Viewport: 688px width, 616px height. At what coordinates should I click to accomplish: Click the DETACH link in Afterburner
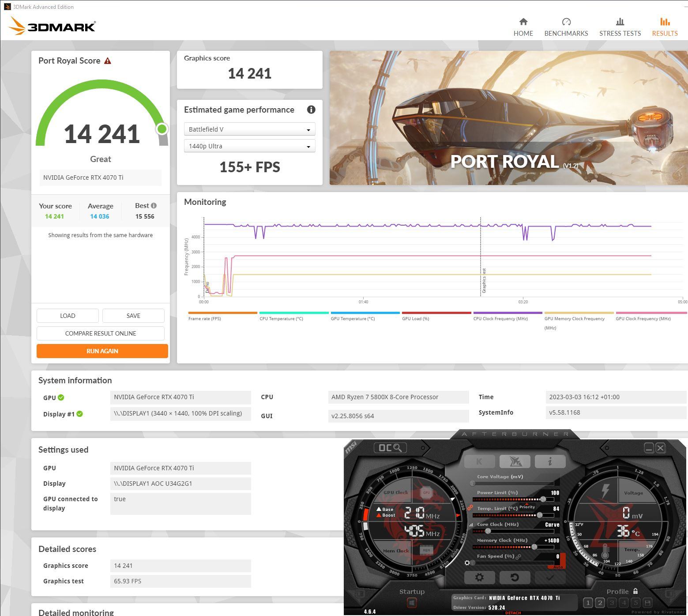tap(513, 613)
